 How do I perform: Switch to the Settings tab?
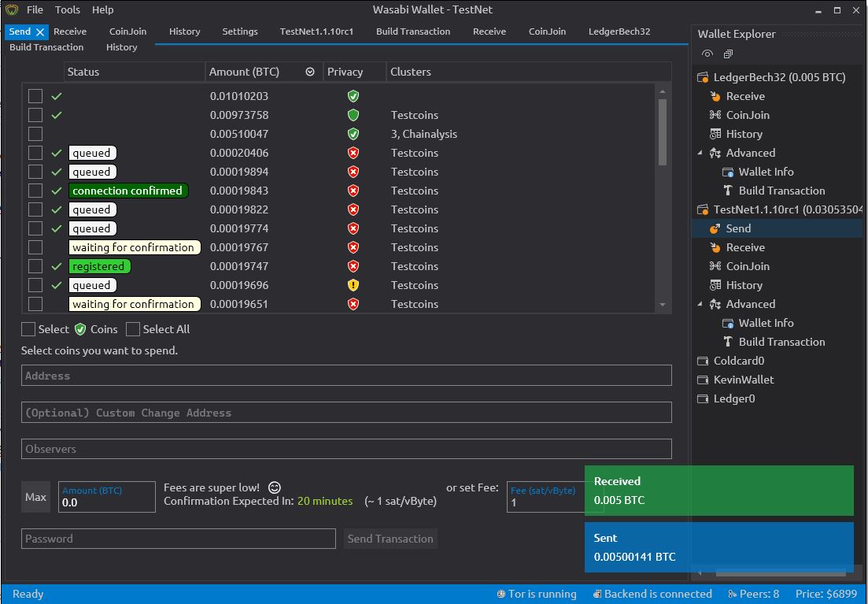pos(240,31)
